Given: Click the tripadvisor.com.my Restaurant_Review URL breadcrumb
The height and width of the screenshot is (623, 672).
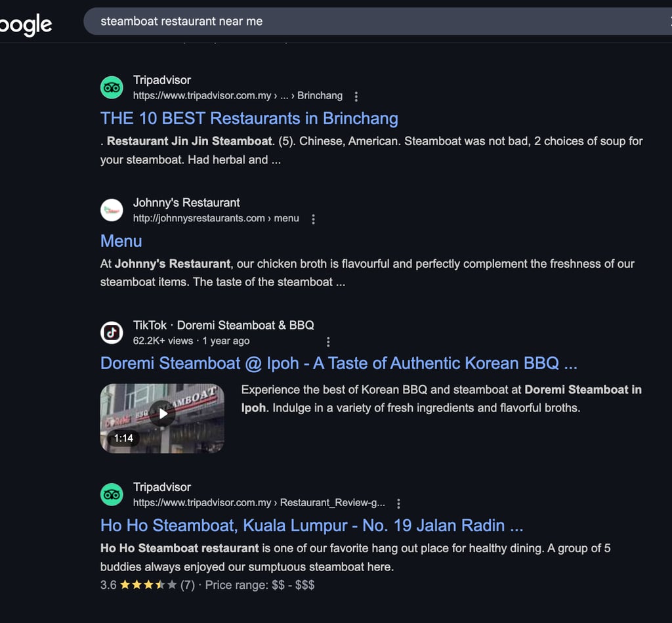Looking at the screenshot, I should pos(259,503).
